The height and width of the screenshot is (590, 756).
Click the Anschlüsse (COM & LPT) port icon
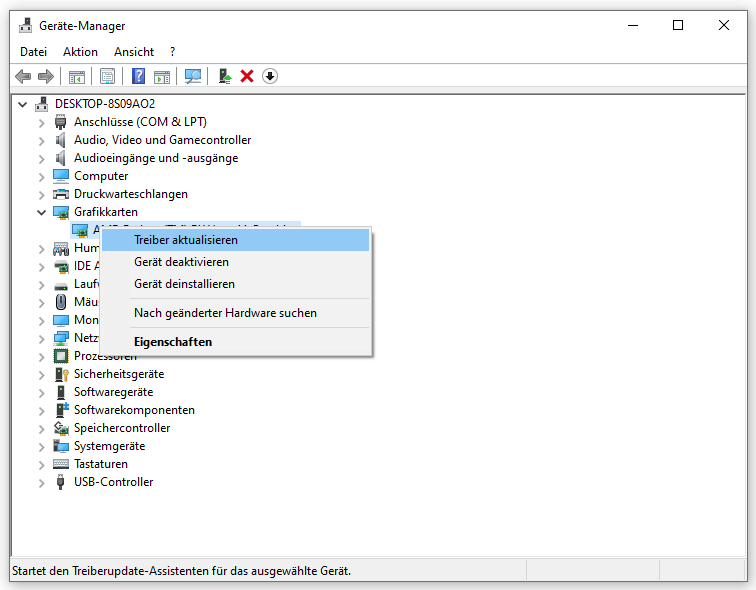coord(60,122)
